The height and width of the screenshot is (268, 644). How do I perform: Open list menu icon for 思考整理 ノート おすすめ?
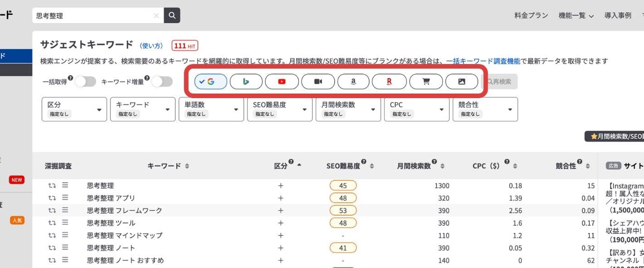pyautogui.click(x=65, y=260)
